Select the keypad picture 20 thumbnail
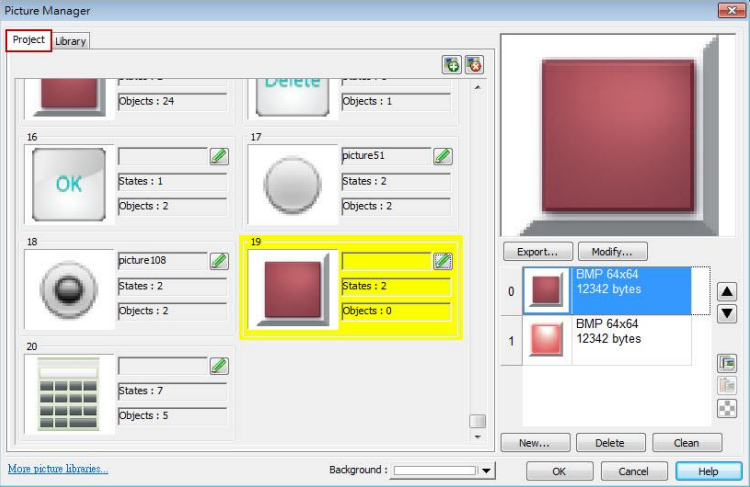This screenshot has height=487, width=750. point(69,394)
